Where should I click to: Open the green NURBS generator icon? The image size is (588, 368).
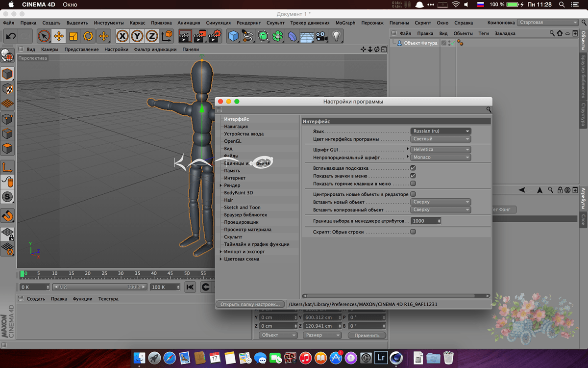click(x=263, y=36)
